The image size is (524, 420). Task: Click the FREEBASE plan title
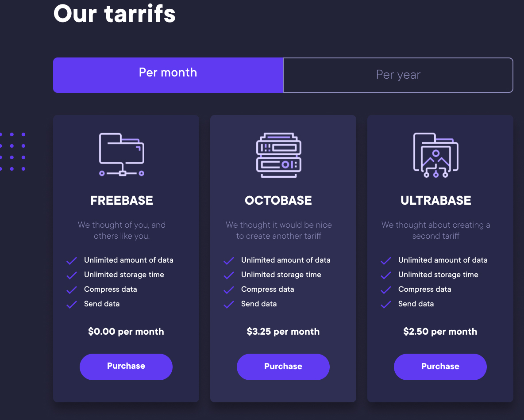[x=122, y=200]
